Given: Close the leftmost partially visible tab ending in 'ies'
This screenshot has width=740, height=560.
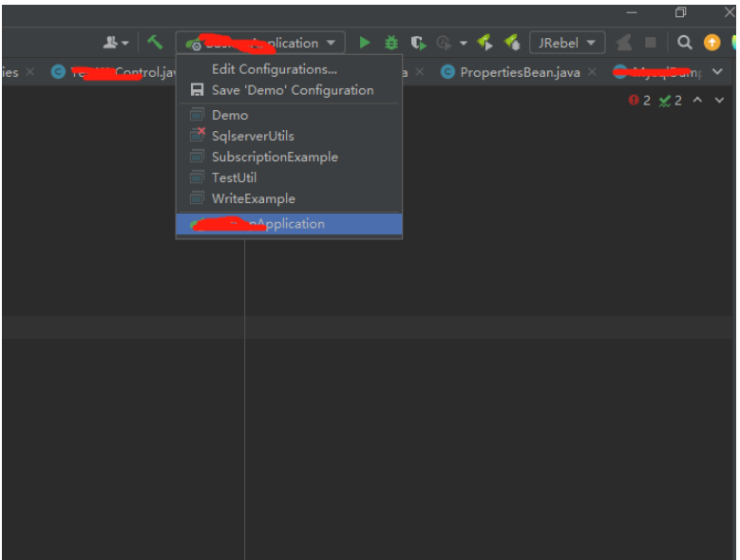Looking at the screenshot, I should click(30, 71).
